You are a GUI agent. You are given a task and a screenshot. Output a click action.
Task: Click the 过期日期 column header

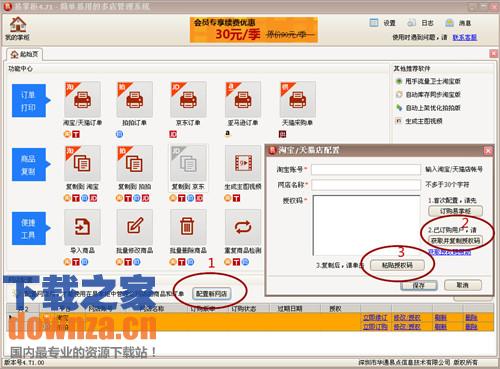pos(295,309)
